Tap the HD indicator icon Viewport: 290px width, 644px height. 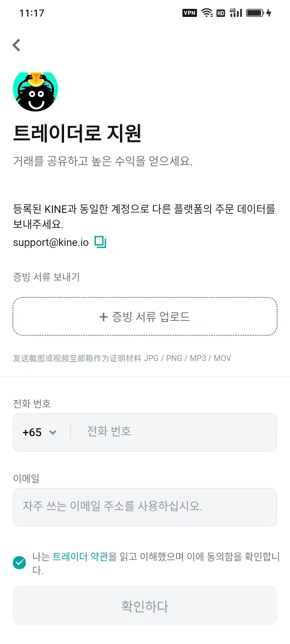coord(221,13)
